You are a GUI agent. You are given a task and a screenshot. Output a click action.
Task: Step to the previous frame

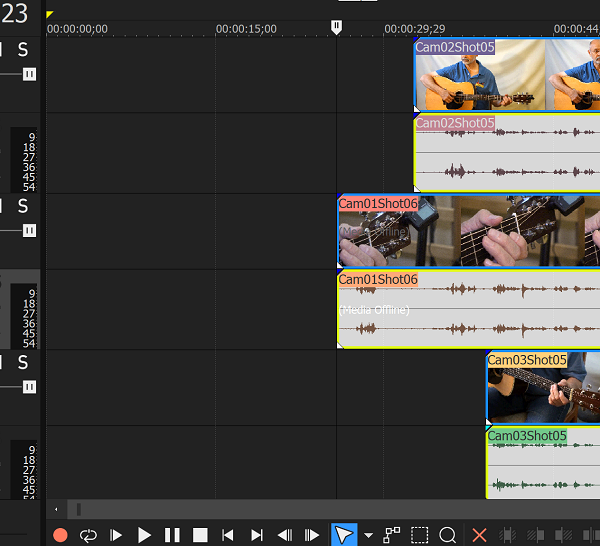(285, 535)
